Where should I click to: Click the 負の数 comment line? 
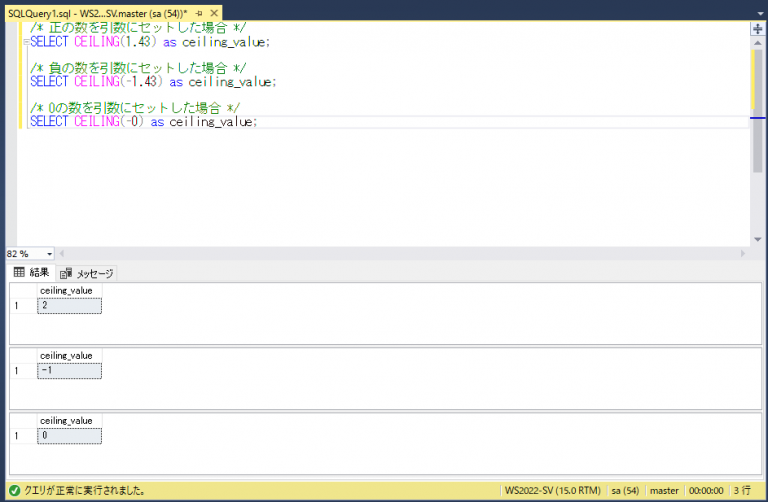pos(138,68)
